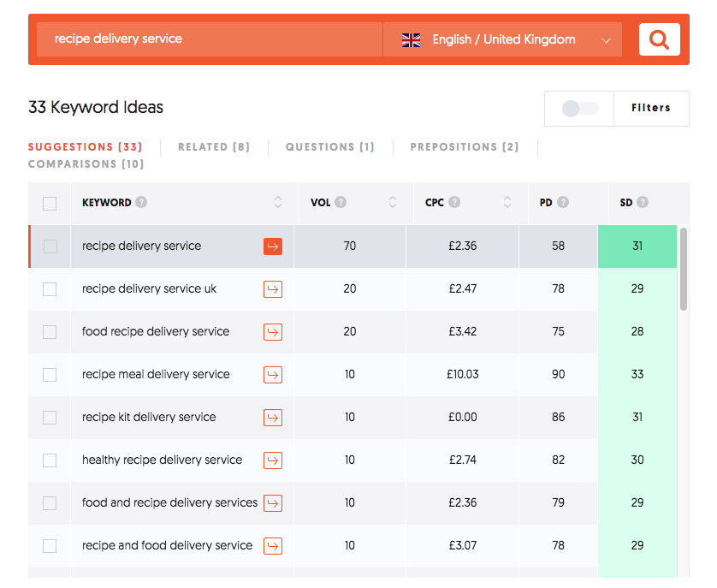Open the help tooltip icon beside VOL
This screenshot has height=588, width=717.
[341, 202]
